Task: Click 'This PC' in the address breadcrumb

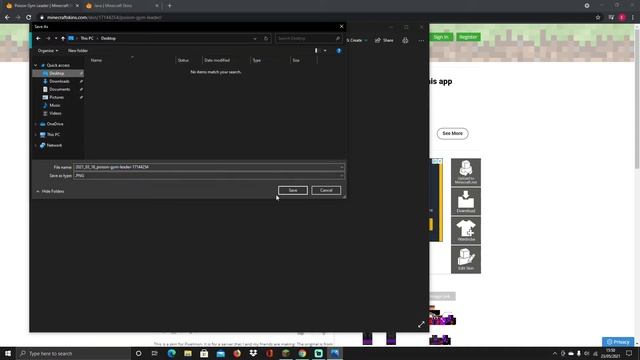Action: point(87,38)
